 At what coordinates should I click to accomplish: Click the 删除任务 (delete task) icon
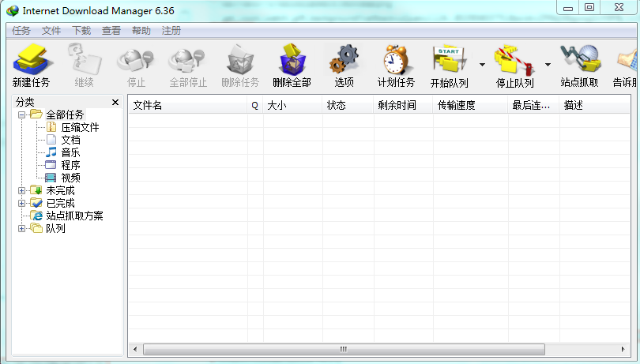(240, 59)
